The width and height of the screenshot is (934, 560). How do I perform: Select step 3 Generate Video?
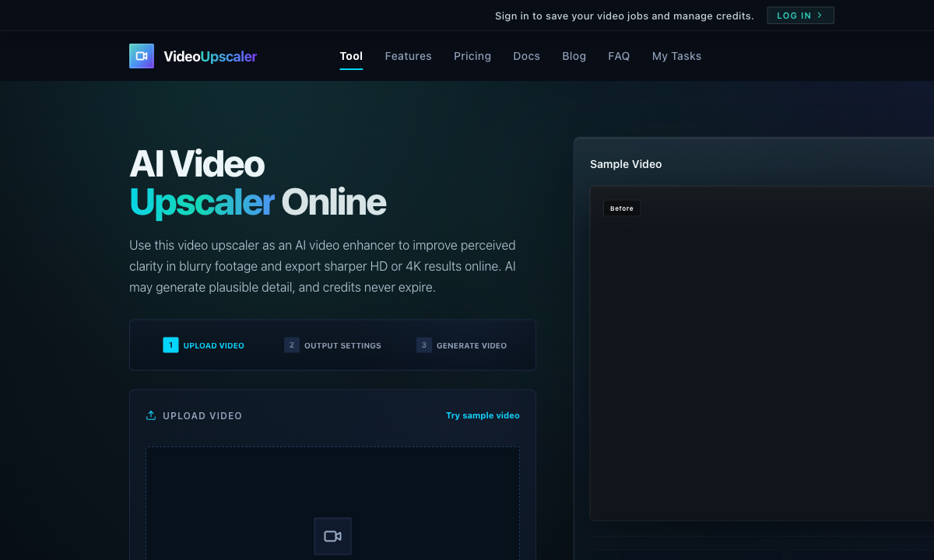click(x=462, y=345)
